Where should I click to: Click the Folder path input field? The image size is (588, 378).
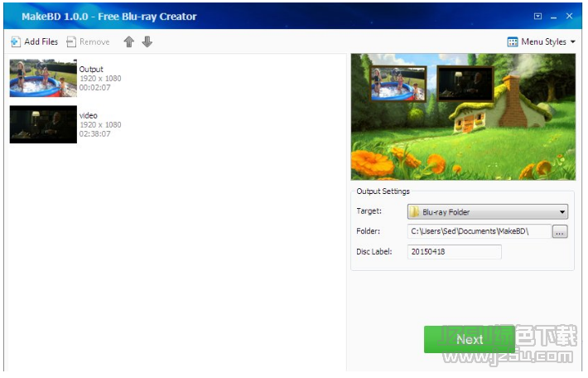coord(479,231)
